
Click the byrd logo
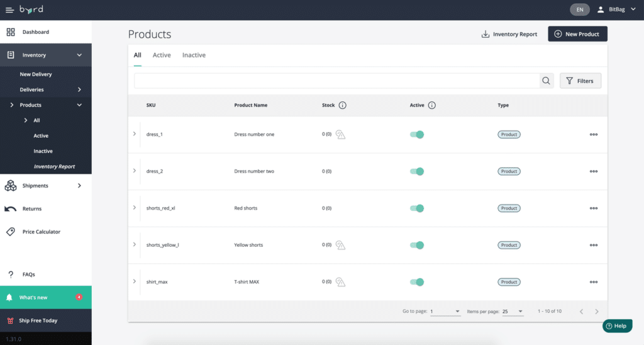[31, 9]
